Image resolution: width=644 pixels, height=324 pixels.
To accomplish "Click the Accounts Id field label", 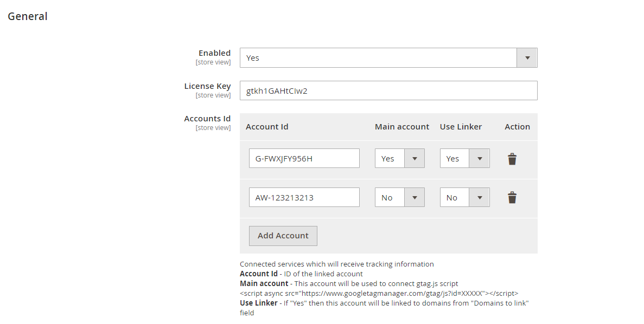I will (x=207, y=119).
